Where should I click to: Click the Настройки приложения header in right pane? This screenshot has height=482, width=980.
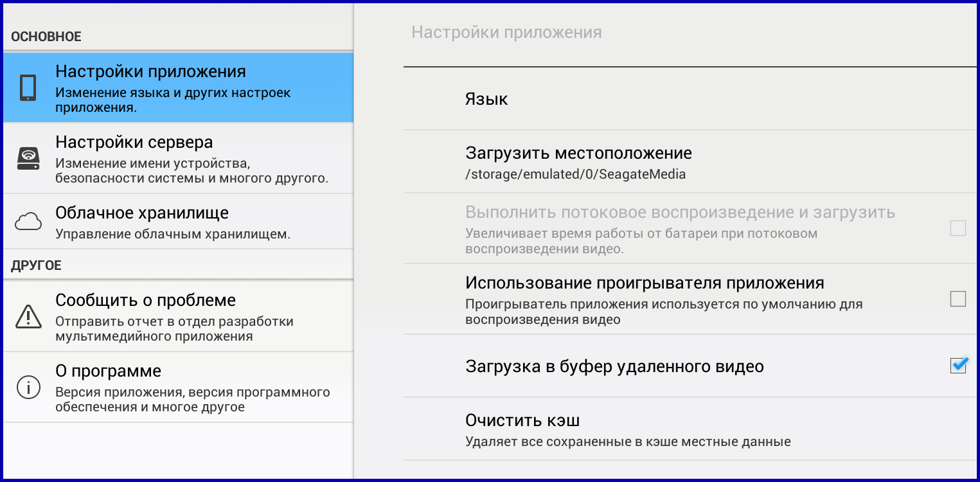click(506, 32)
